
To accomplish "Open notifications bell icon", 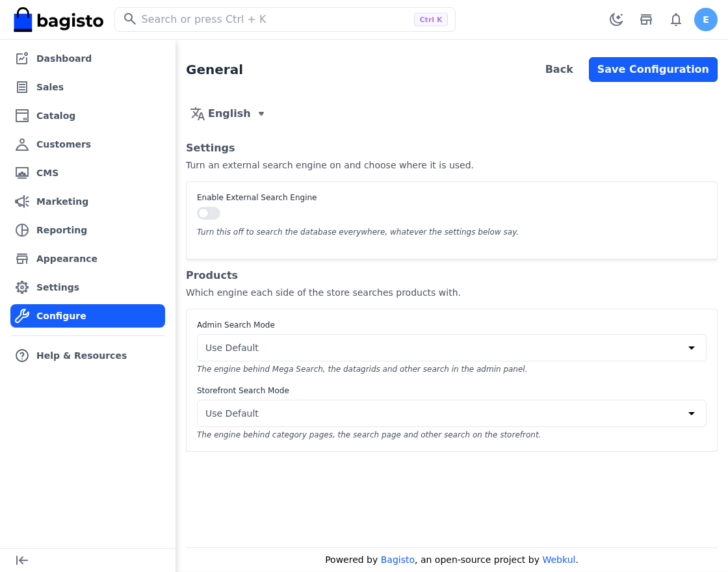I will click(676, 19).
